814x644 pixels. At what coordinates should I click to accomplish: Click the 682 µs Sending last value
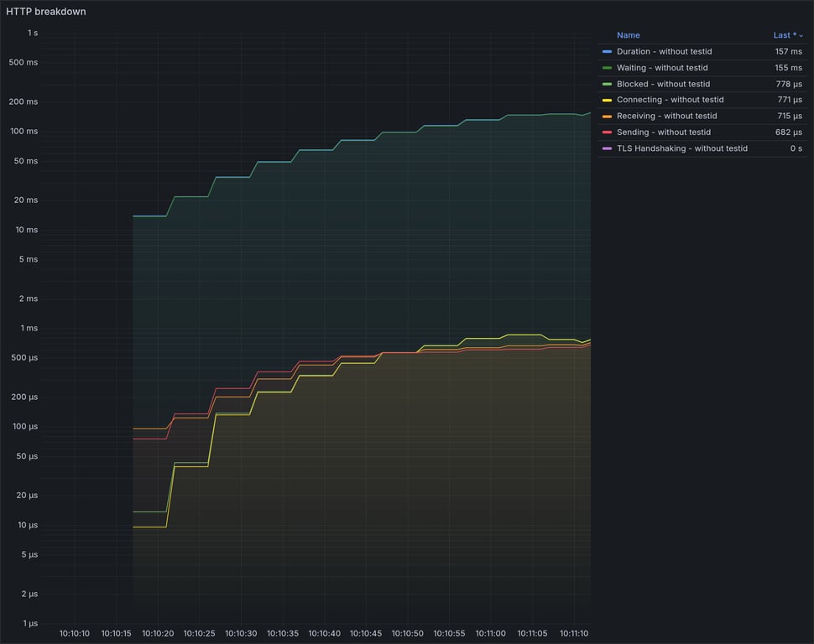tap(788, 132)
